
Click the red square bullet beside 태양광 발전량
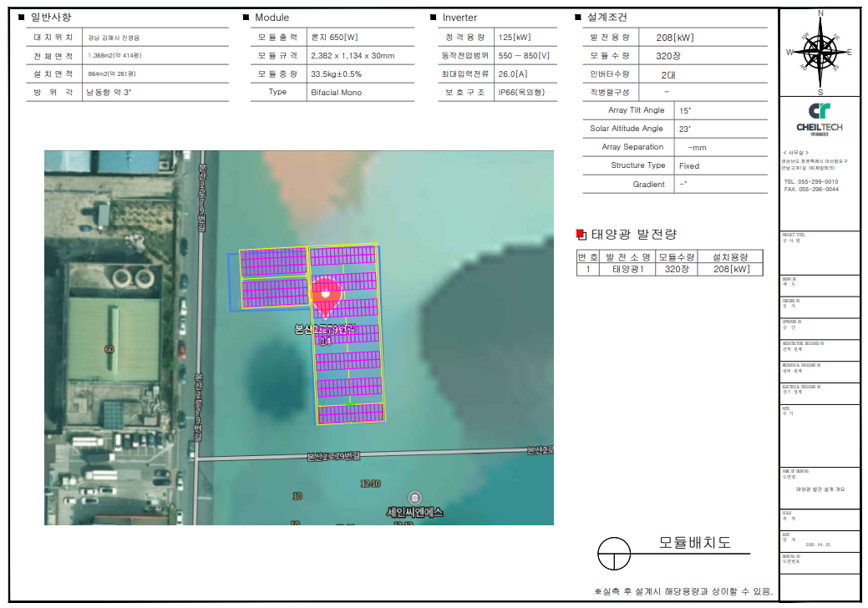click(581, 234)
